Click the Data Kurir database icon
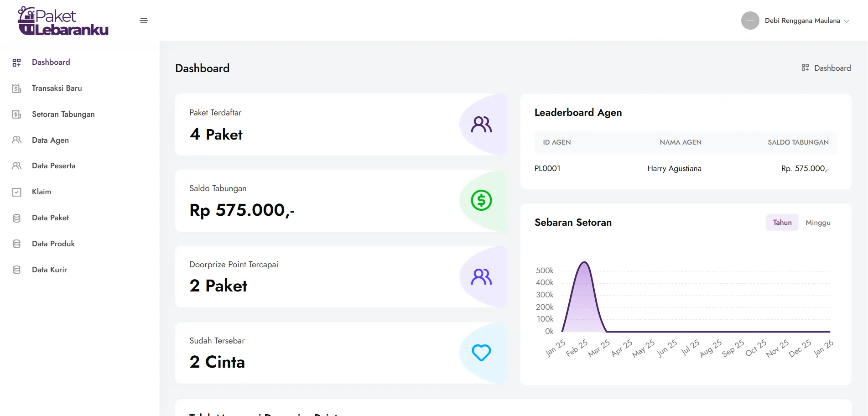Viewport: 868px width, 416px height. (17, 270)
